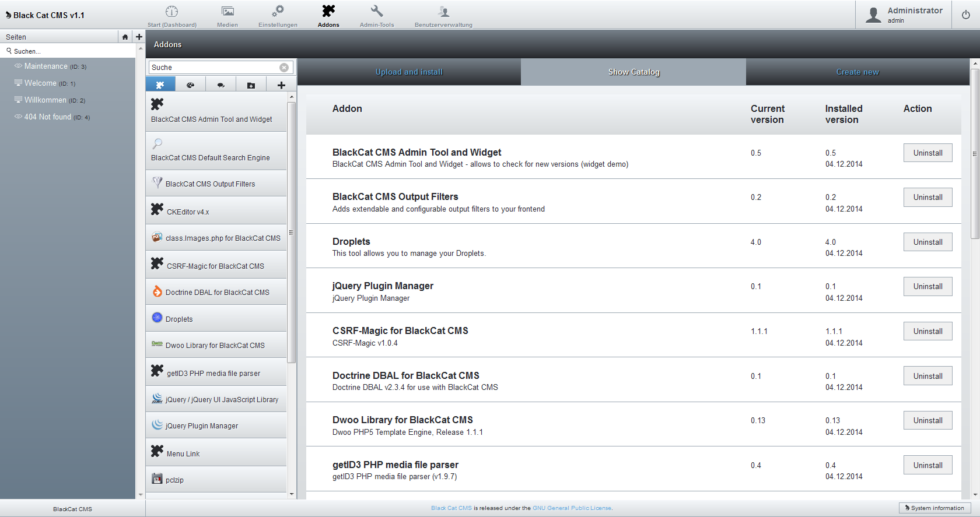Screen dimensions: 980x517
Task: Open Benutzerverwaltung user management
Action: pyautogui.click(x=443, y=16)
